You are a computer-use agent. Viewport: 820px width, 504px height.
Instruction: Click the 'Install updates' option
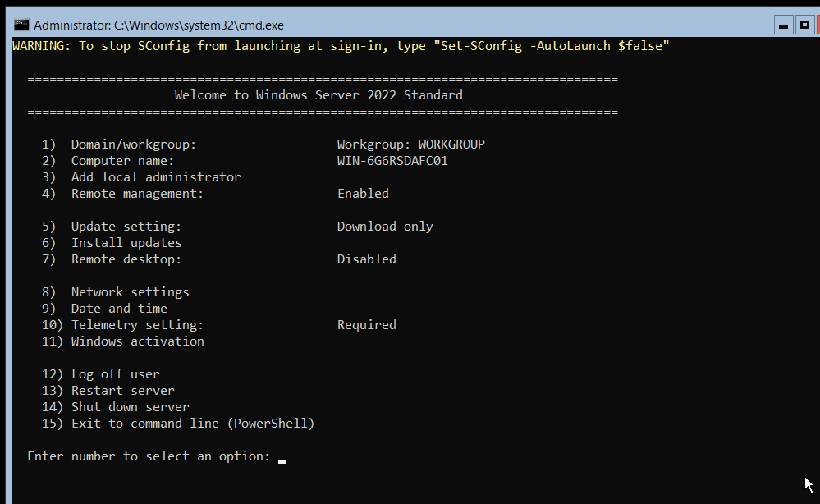[x=126, y=243]
